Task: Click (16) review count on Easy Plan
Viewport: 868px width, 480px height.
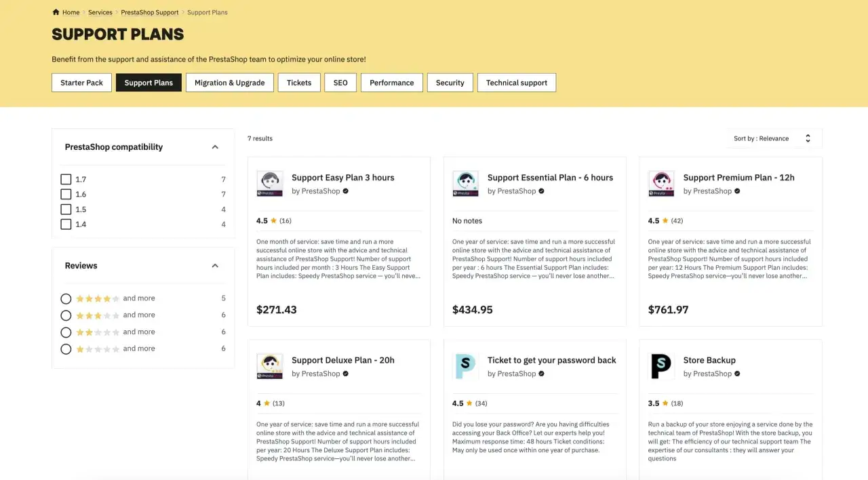Action: tap(285, 220)
